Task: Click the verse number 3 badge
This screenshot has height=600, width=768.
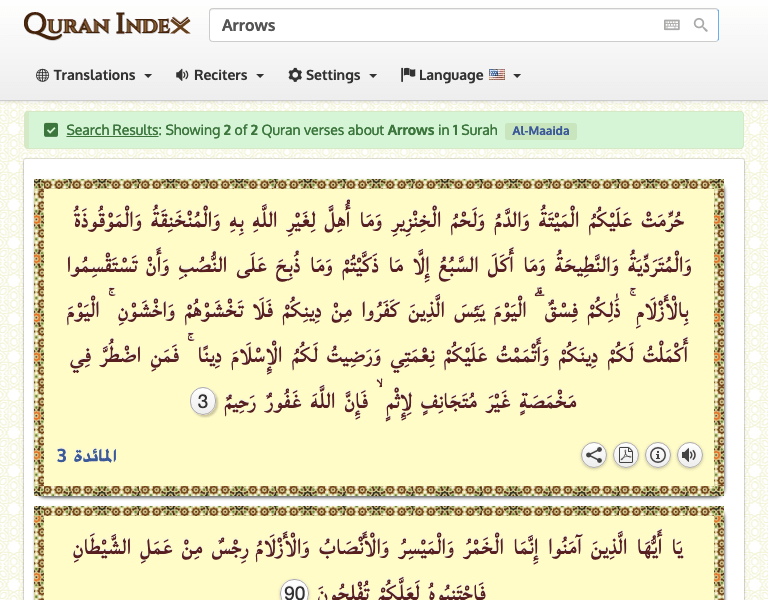Action: (201, 402)
